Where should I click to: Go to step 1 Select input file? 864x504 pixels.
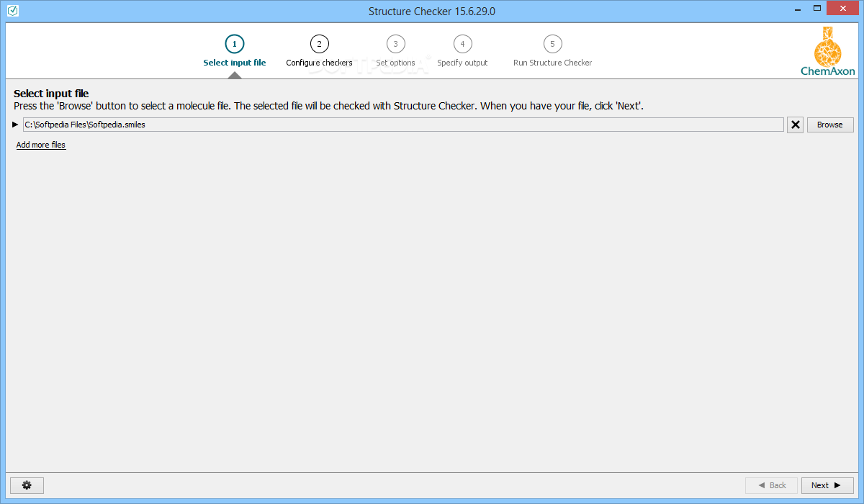(235, 50)
